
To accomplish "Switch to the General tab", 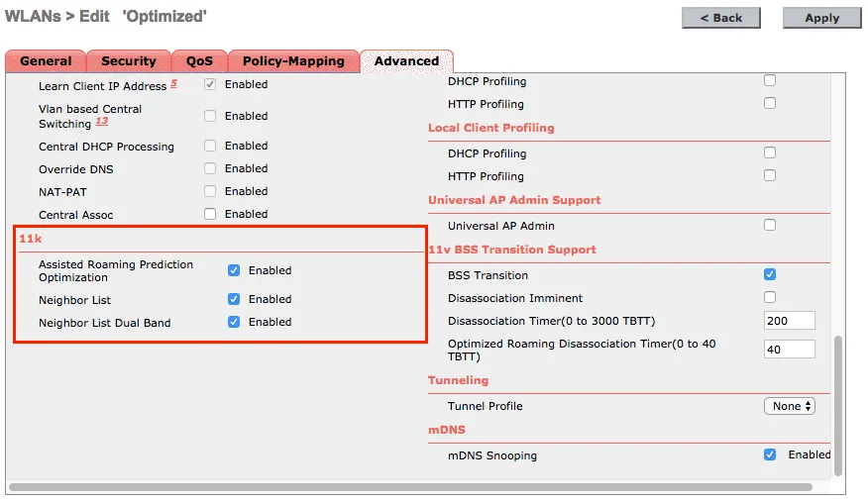I will [x=46, y=61].
